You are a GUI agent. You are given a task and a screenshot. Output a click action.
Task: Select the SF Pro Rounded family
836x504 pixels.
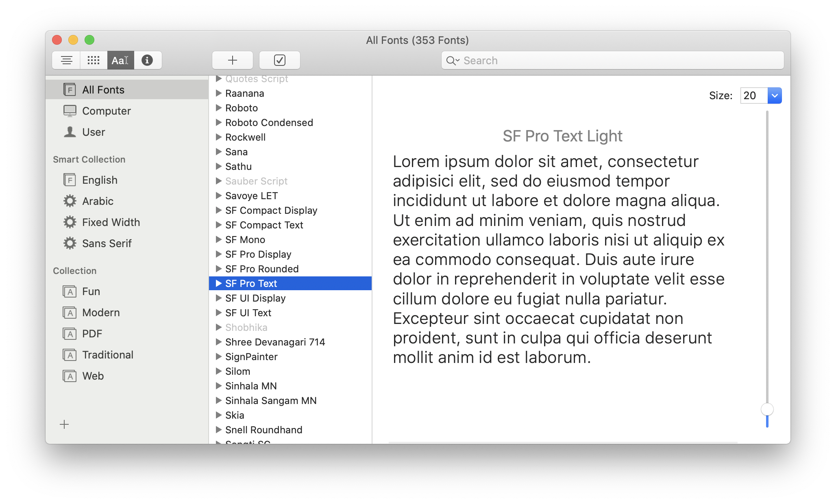coord(290,269)
